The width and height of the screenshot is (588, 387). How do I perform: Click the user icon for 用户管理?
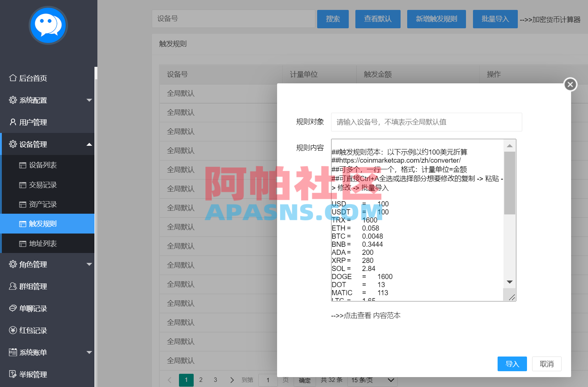pos(12,122)
